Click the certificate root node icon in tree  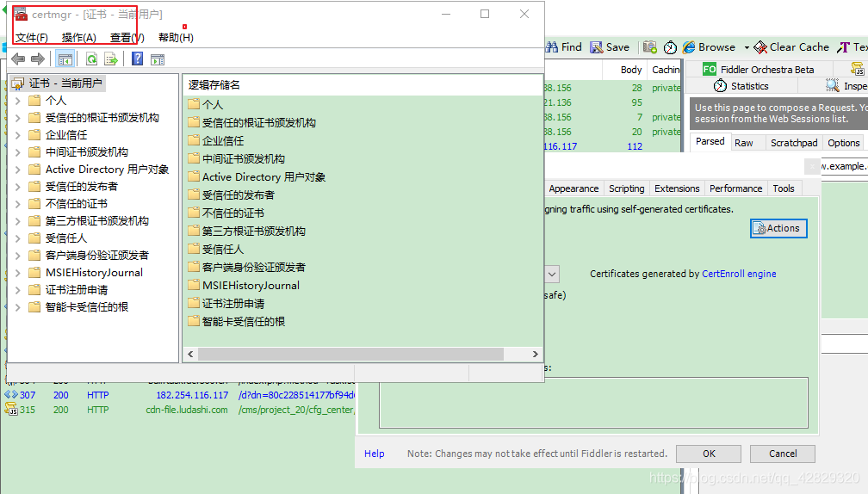click(x=18, y=83)
